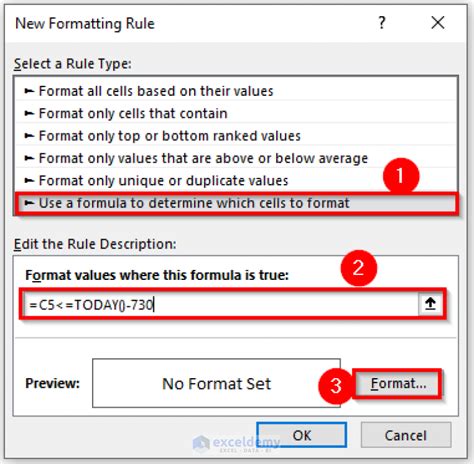The image size is (474, 464).
Task: Click the red step 2 marker
Action: click(359, 268)
